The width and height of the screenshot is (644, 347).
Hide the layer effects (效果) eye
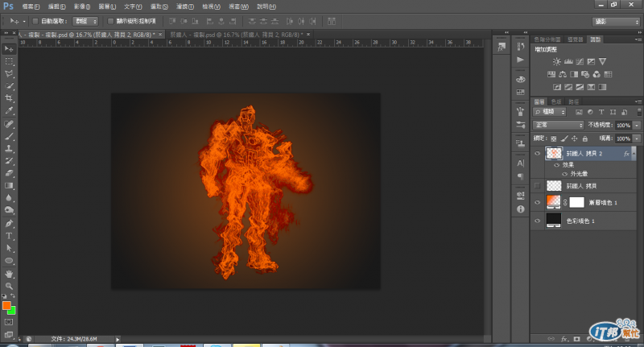coord(557,165)
